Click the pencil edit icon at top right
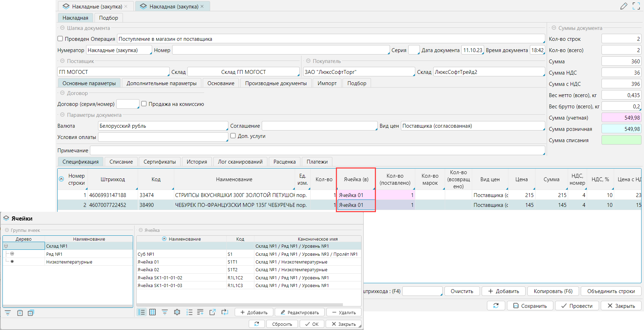This screenshot has width=644, height=330. 624,6
